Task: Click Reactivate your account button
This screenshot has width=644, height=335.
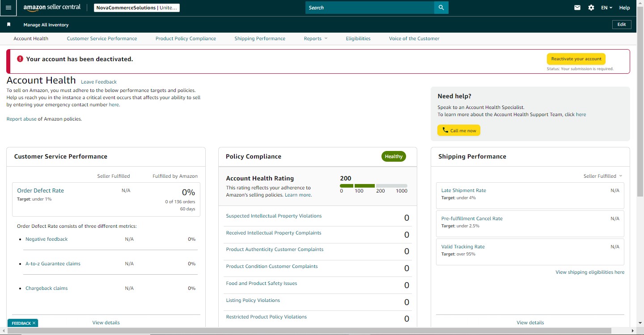Action: (576, 59)
